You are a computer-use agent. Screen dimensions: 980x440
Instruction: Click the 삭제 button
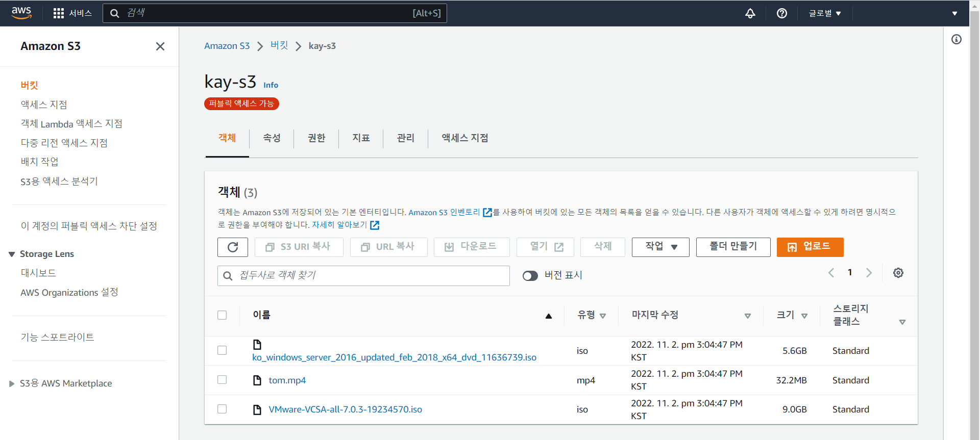coord(603,247)
